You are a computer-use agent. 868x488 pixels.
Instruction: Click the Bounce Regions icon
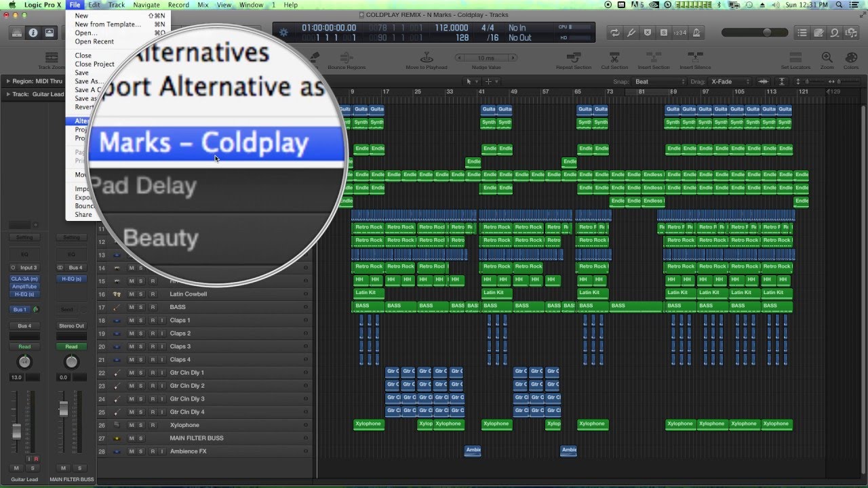point(347,58)
